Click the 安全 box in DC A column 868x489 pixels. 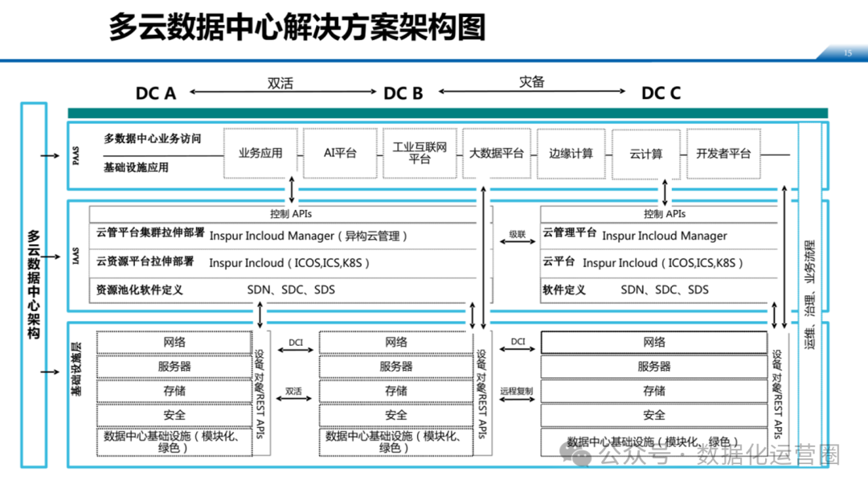coord(174,415)
